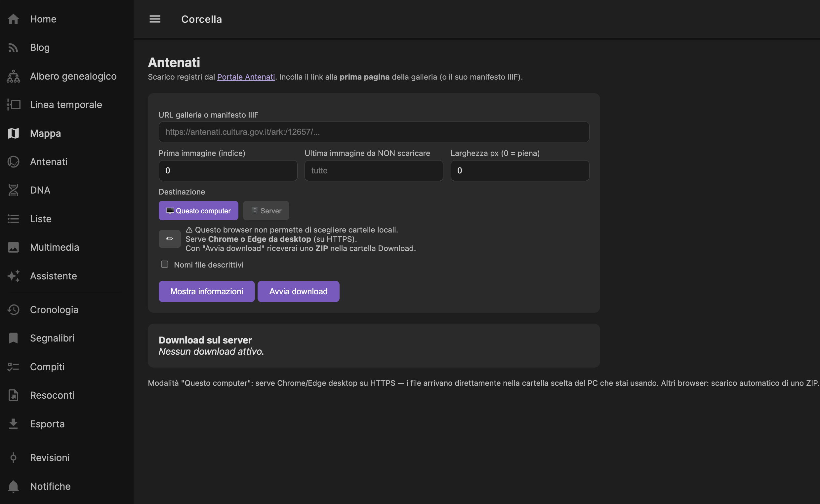
Task: Enable Nomi file descrittivi checkbox
Action: click(164, 264)
